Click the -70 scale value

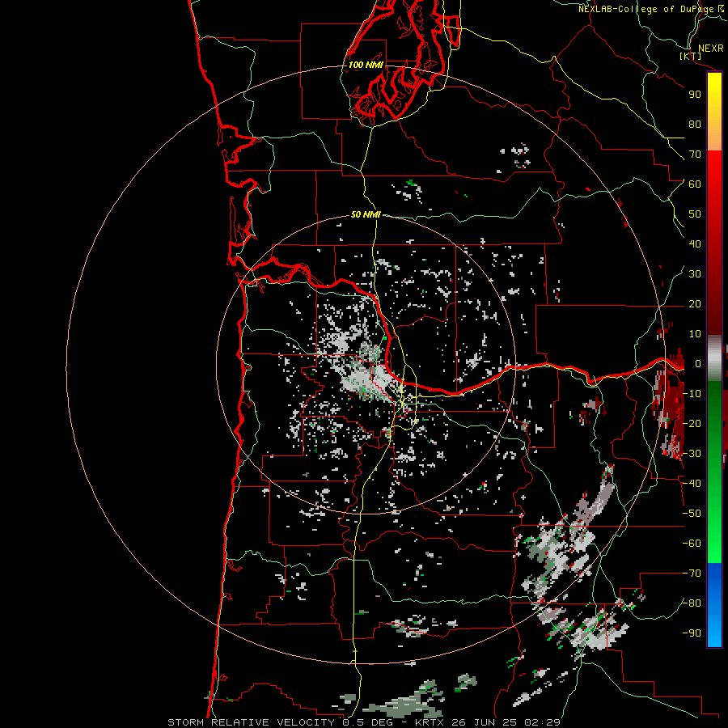(x=692, y=574)
